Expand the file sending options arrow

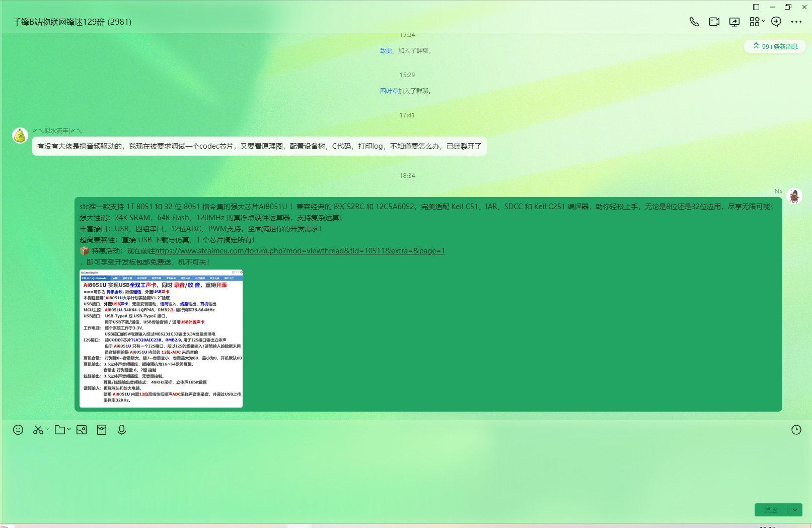point(68,429)
